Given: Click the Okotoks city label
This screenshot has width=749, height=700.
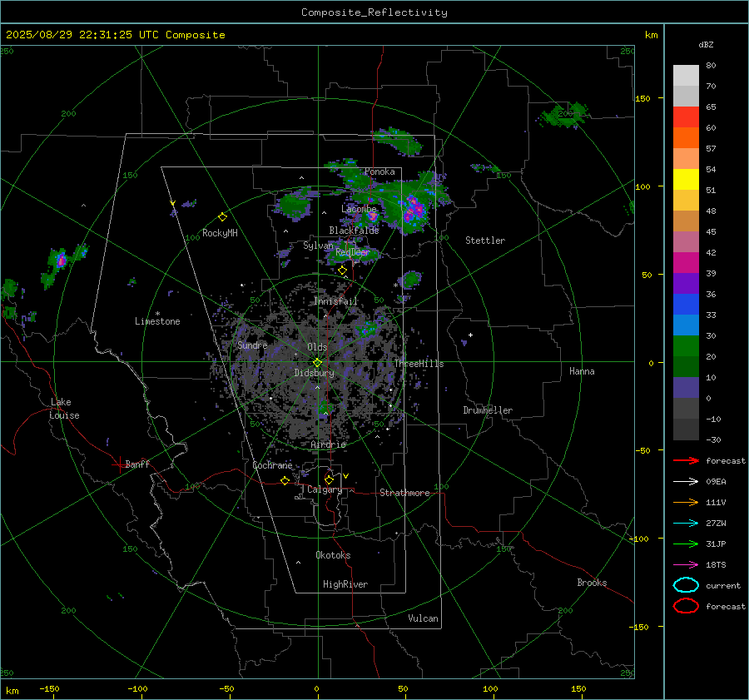Looking at the screenshot, I should tap(333, 555).
